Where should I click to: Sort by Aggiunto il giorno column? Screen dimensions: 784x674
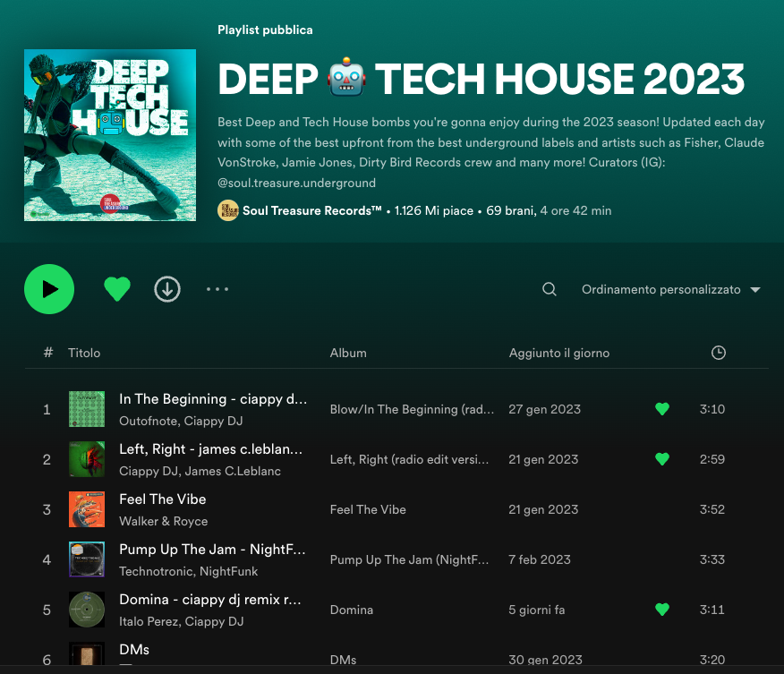(x=559, y=353)
